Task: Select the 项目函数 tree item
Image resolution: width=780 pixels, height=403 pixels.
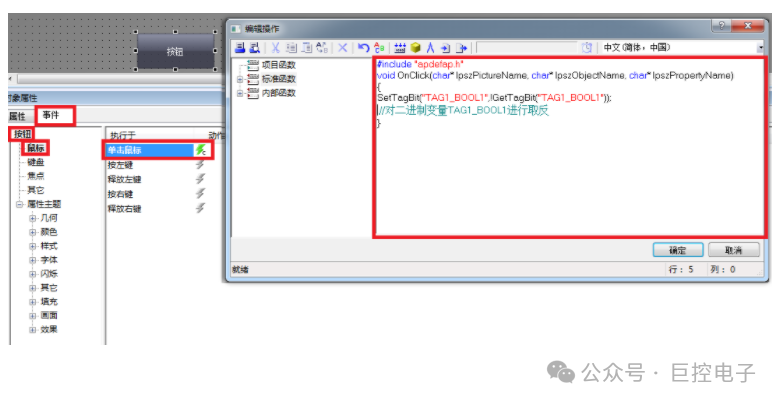Action: pos(279,65)
